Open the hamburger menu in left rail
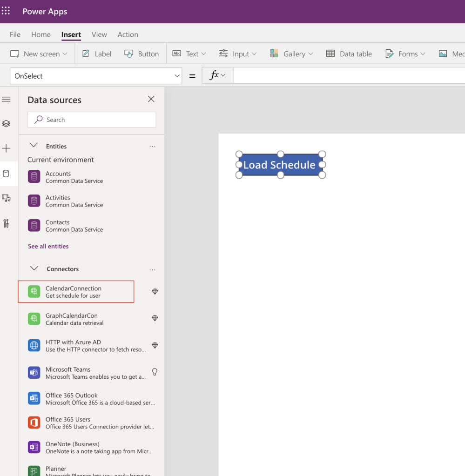465x476 pixels. tap(6, 99)
